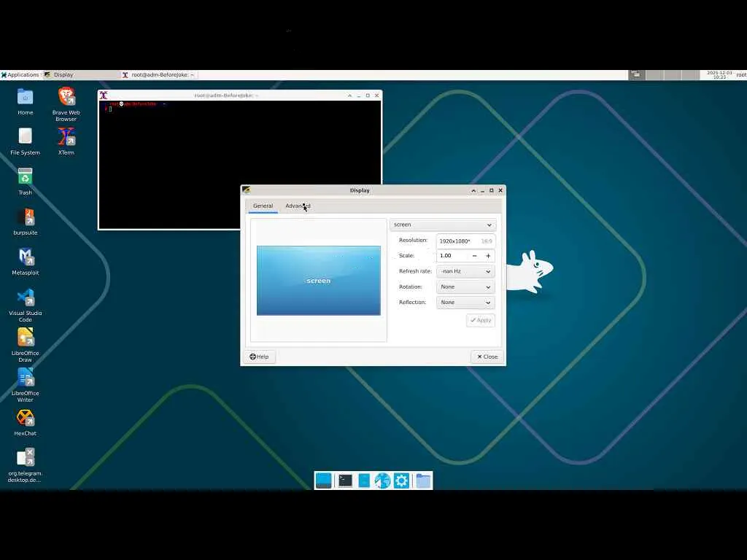Viewport: 747px width, 560px height.
Task: Click Show Desktop icon in the dock
Action: pos(323,481)
